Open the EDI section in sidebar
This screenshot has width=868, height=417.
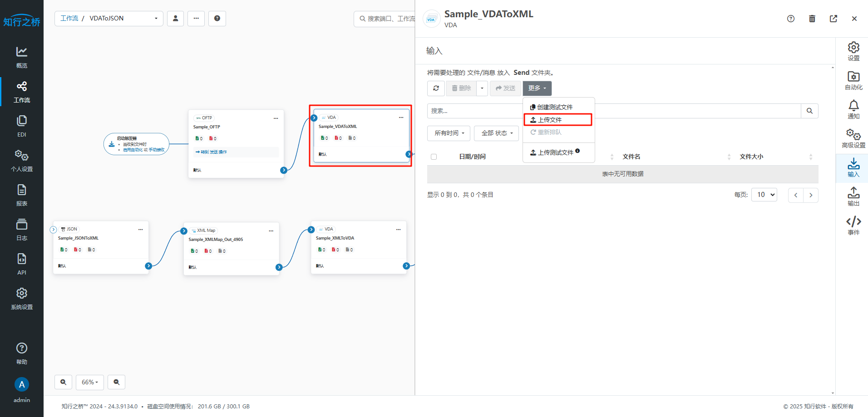(x=21, y=126)
